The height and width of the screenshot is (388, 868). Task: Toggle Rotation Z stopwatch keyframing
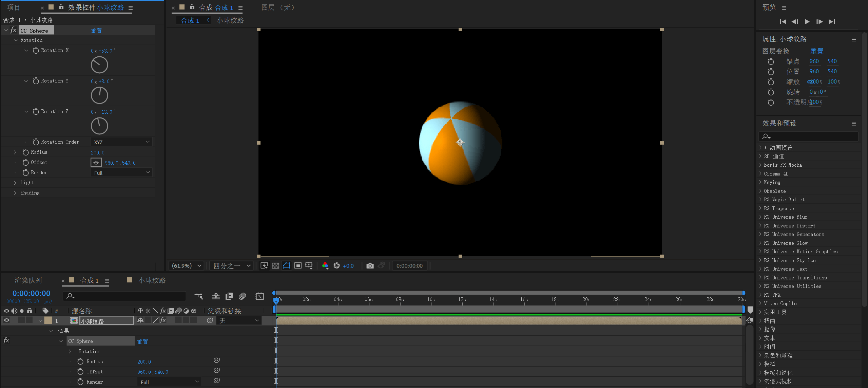(x=36, y=111)
